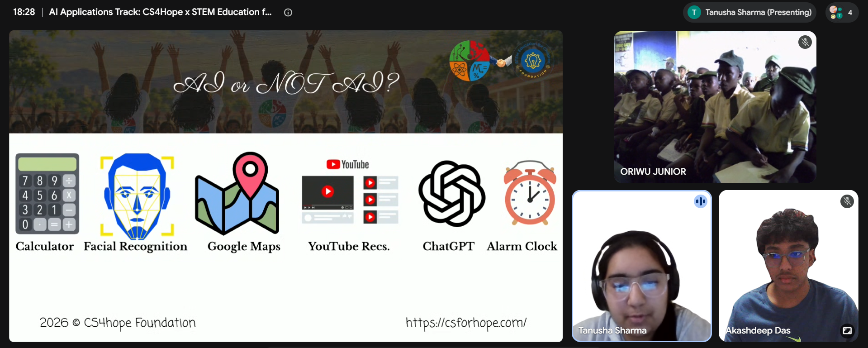Click the red Alarm Clock icon
The image size is (868, 348).
tap(530, 193)
